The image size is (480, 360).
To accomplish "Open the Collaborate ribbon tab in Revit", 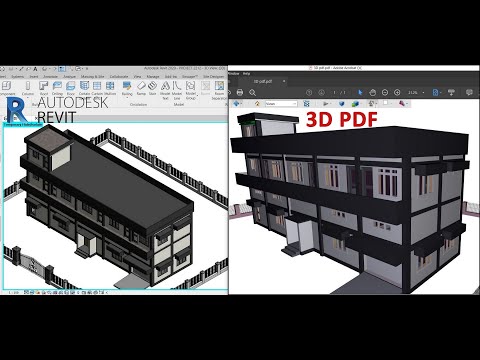I will tap(119, 76).
